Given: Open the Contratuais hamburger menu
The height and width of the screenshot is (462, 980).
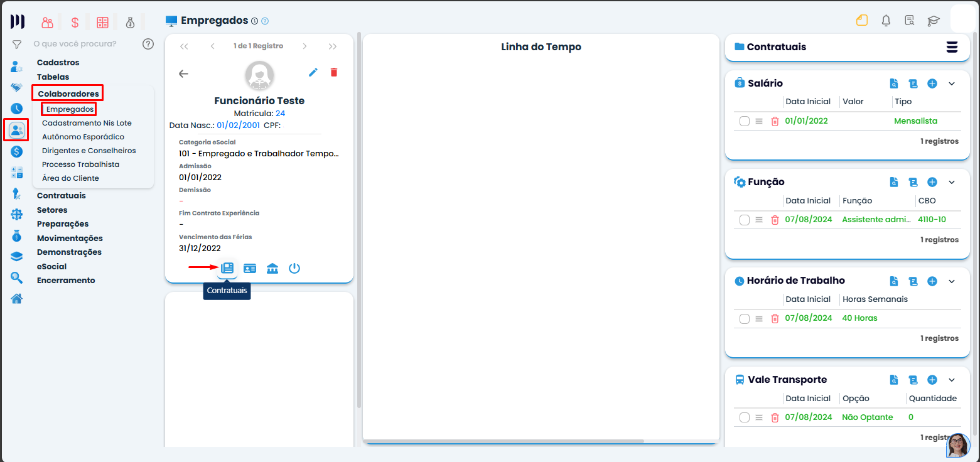Looking at the screenshot, I should click(952, 47).
